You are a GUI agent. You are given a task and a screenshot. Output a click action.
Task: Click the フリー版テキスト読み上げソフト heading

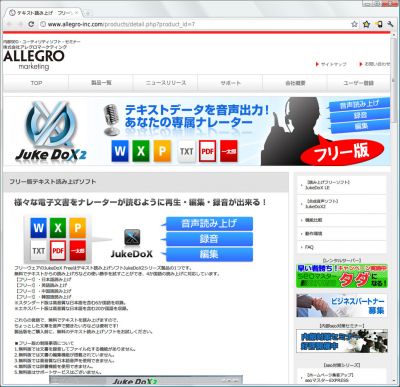pyautogui.click(x=53, y=182)
